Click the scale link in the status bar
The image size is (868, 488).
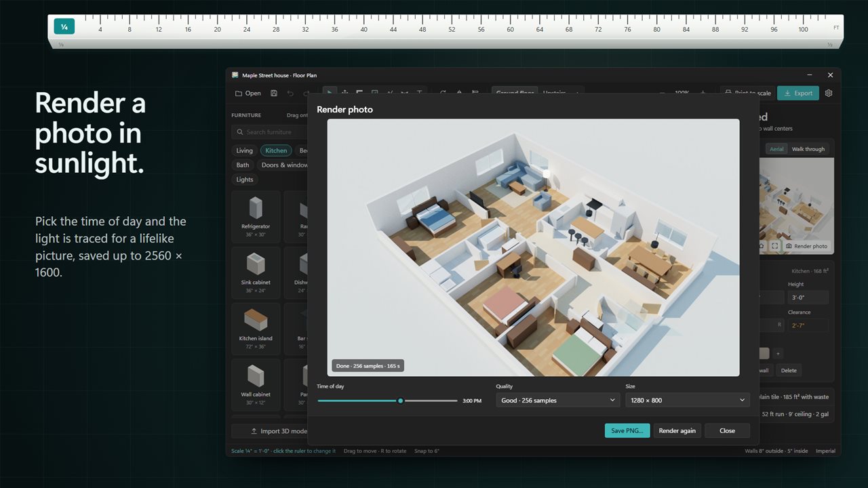[283, 451]
